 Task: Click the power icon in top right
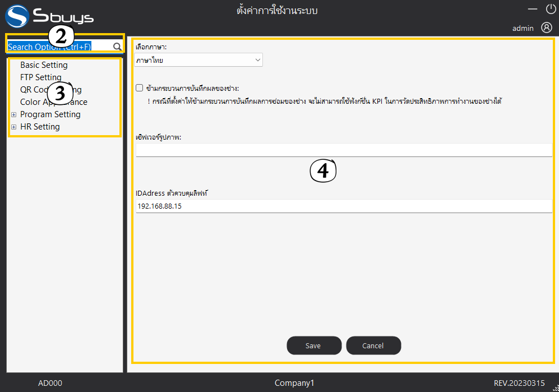coord(551,9)
